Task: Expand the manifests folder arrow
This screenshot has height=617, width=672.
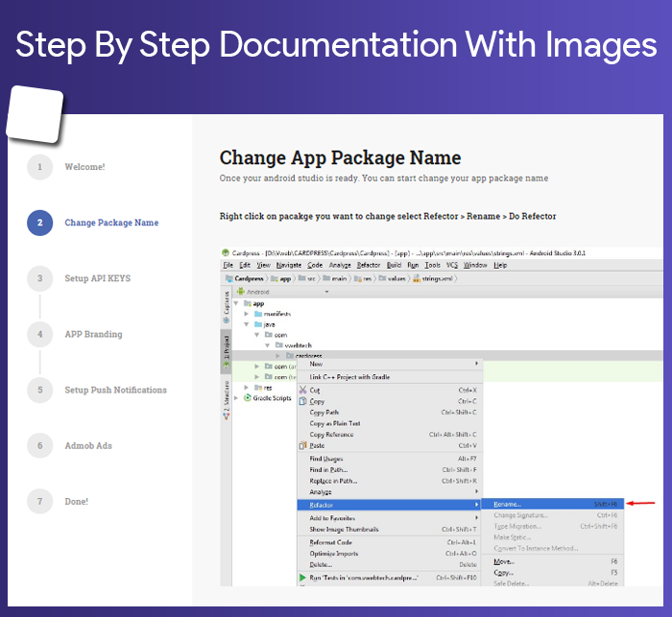Action: [247, 314]
